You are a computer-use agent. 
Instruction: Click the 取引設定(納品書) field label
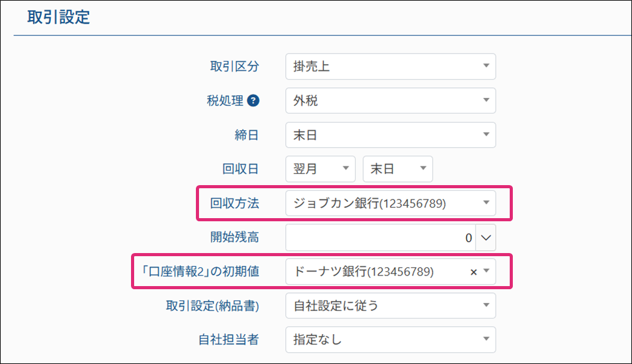click(x=212, y=306)
